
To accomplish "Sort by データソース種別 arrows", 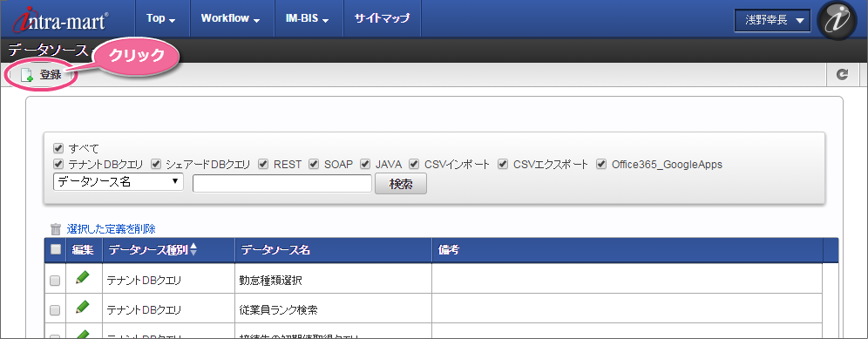I will (x=193, y=250).
